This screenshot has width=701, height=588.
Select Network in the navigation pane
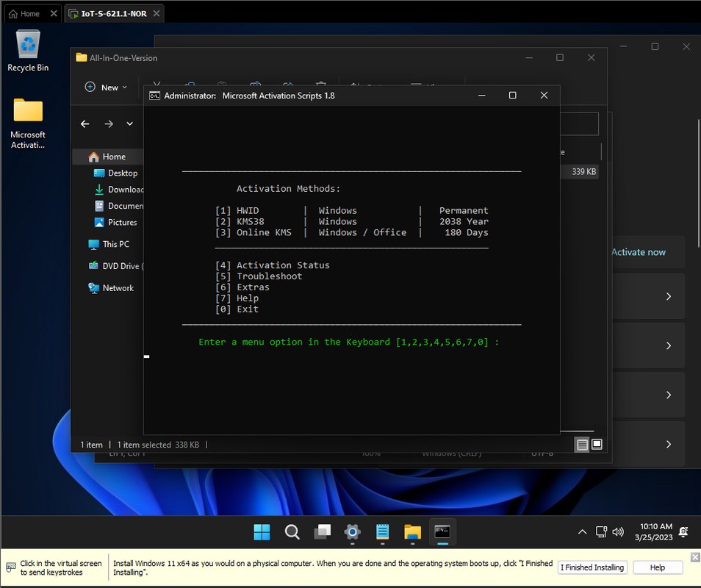[112, 288]
